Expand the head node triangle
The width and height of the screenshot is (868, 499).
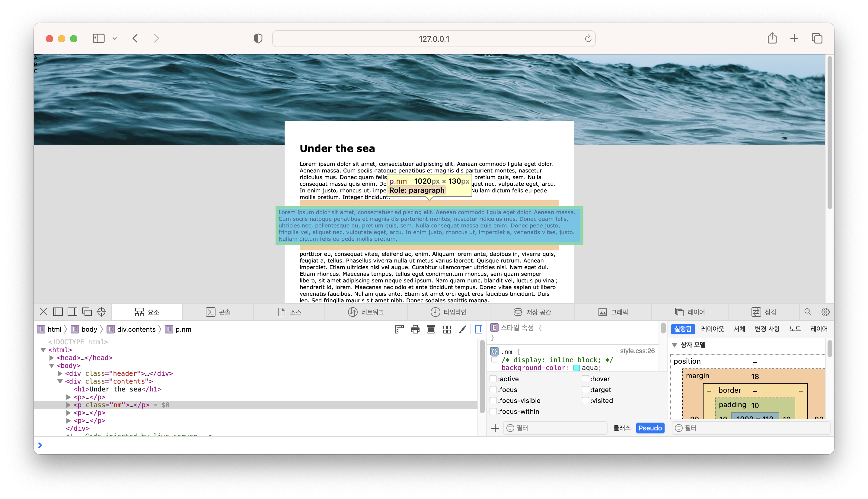click(x=52, y=358)
